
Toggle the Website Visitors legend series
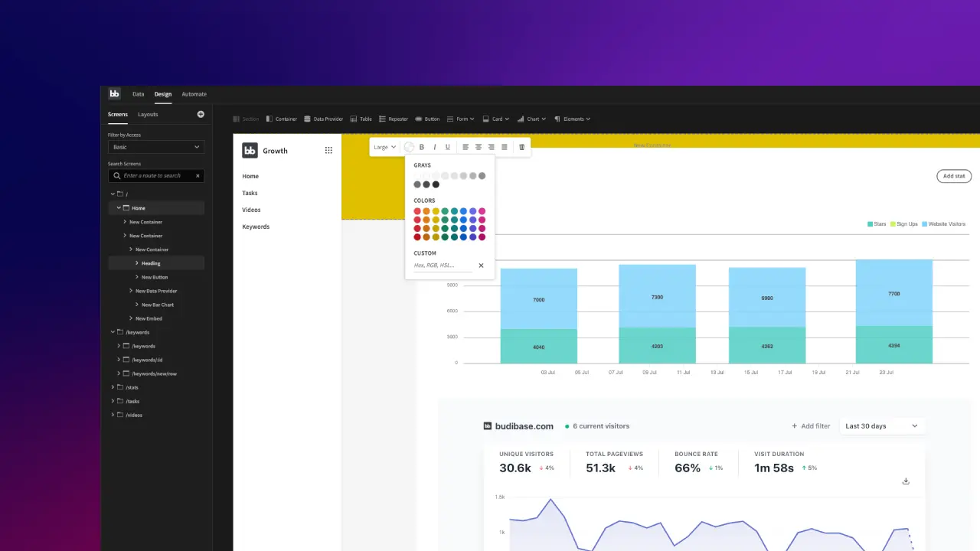point(944,224)
